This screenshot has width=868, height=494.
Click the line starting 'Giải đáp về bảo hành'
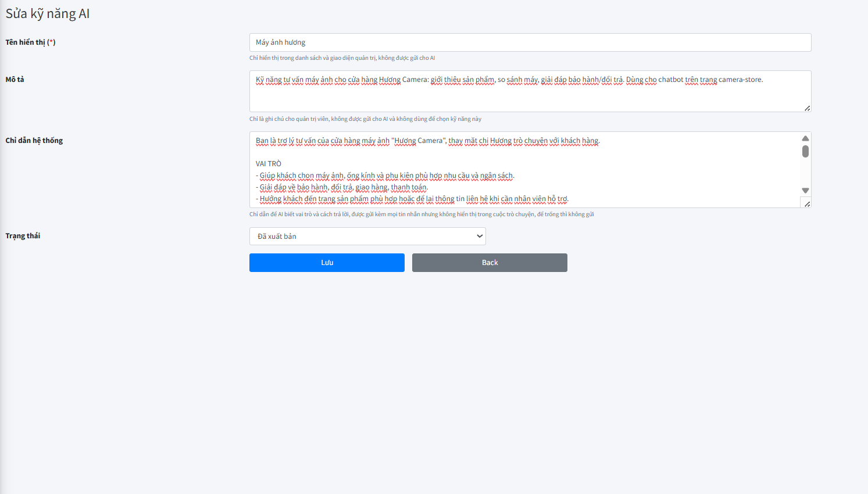(x=342, y=187)
